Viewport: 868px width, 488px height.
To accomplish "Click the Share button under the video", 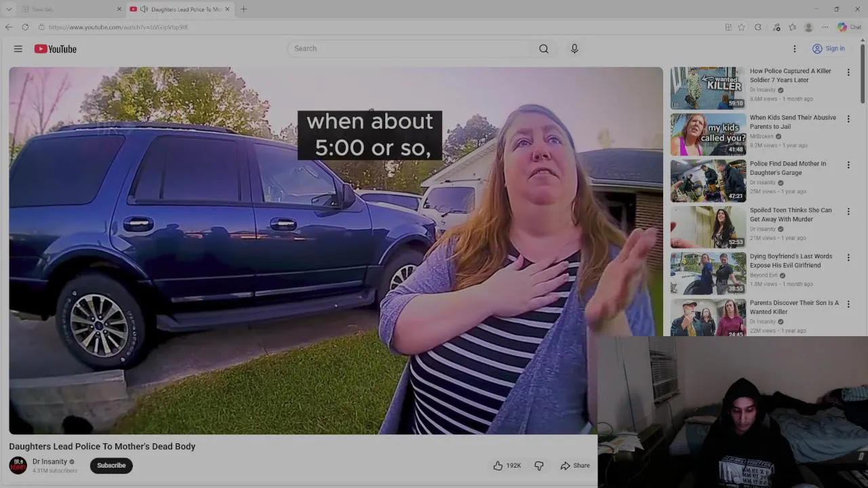I will [x=575, y=466].
